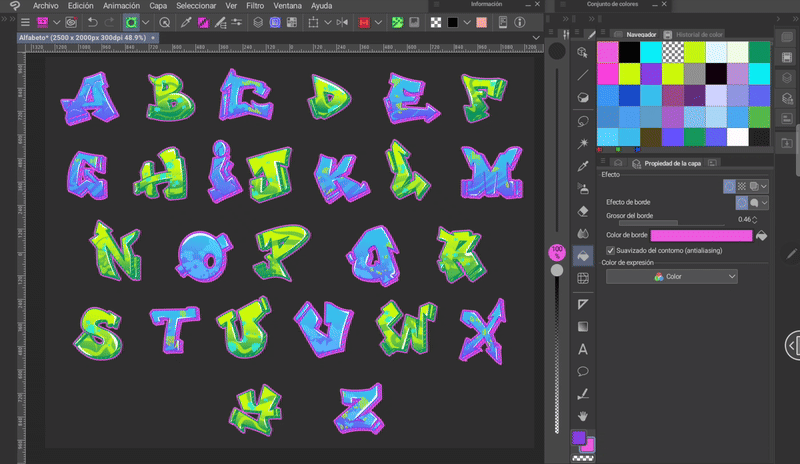Select the Text tool
The image size is (800, 464).
(583, 349)
